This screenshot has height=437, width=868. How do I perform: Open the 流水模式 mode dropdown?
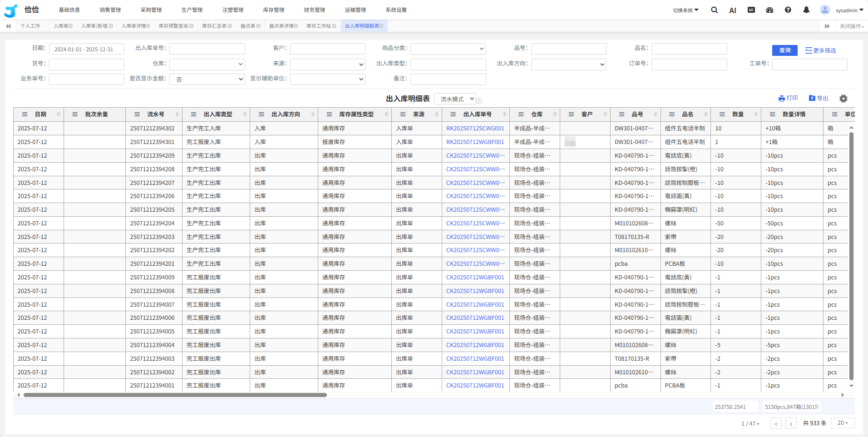pos(455,99)
